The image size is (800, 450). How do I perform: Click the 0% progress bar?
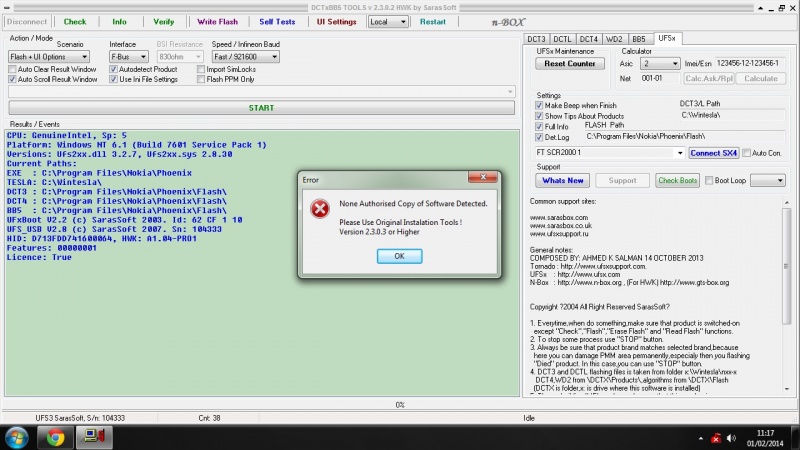click(x=400, y=405)
